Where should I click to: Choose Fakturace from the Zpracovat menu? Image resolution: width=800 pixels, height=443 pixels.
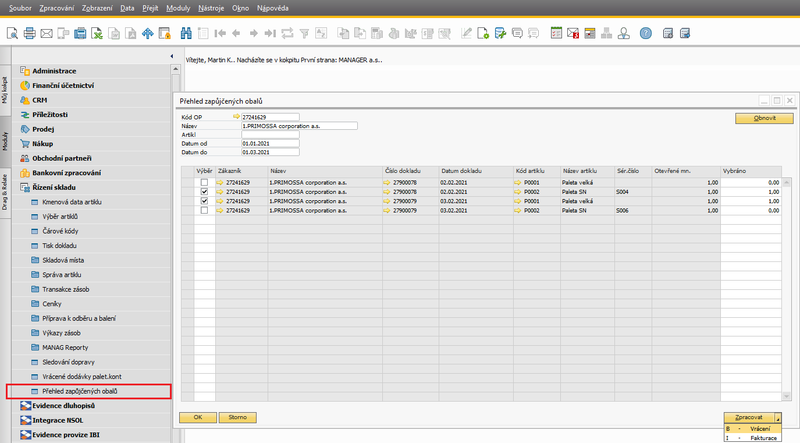pyautogui.click(x=753, y=438)
